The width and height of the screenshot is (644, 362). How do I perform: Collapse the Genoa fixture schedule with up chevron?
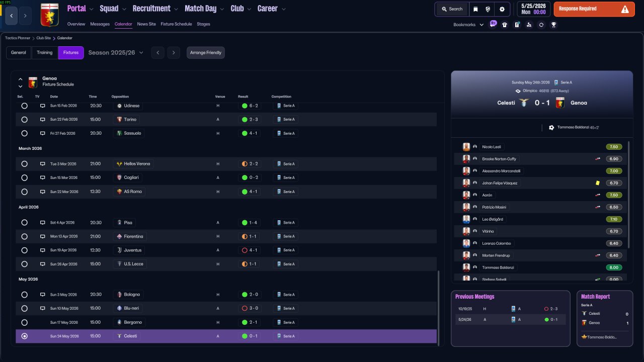coord(21,79)
